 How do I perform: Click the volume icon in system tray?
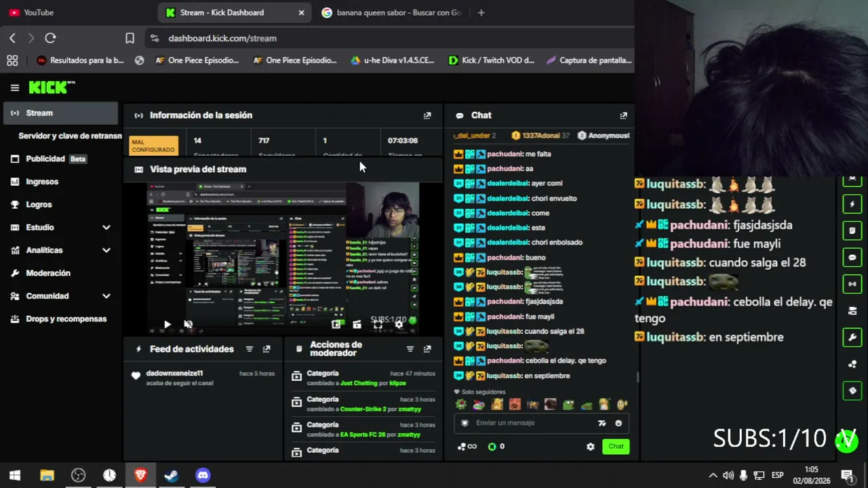728,476
